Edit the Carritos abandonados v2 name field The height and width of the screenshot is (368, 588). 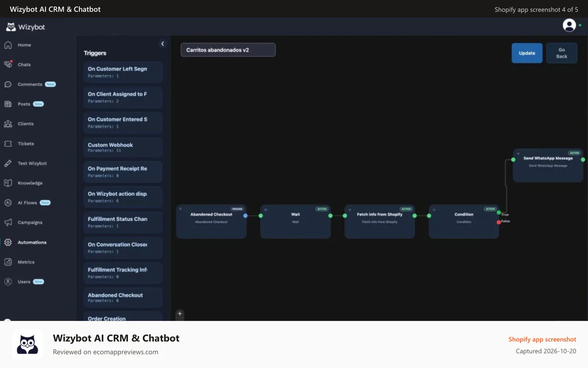point(228,50)
